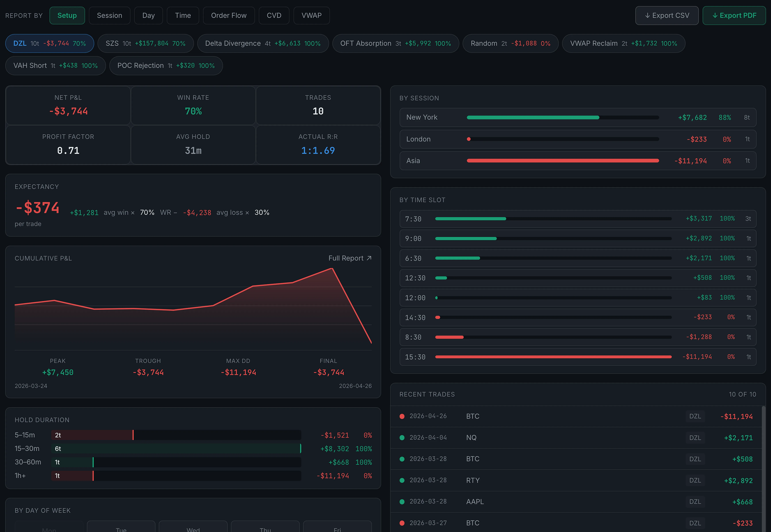The image size is (771, 532).
Task: Click the green status dot for RTY trade
Action: tap(402, 480)
